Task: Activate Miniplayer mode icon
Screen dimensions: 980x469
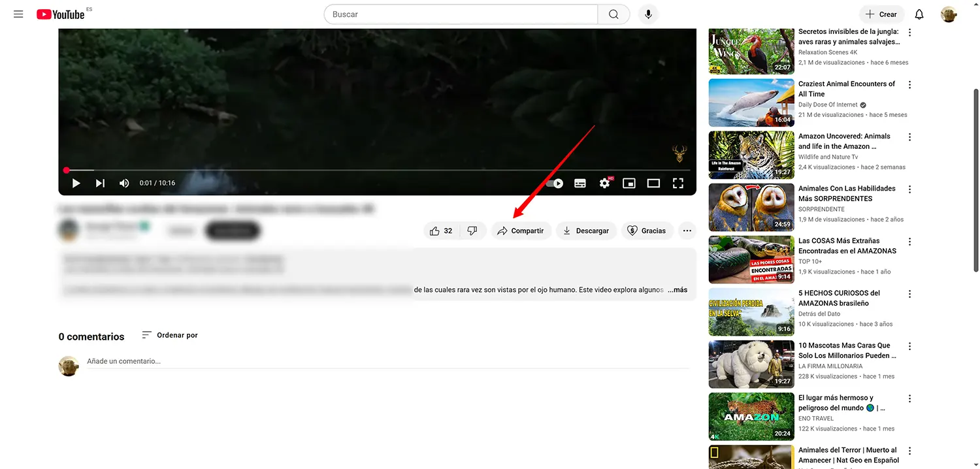Action: [x=629, y=183]
